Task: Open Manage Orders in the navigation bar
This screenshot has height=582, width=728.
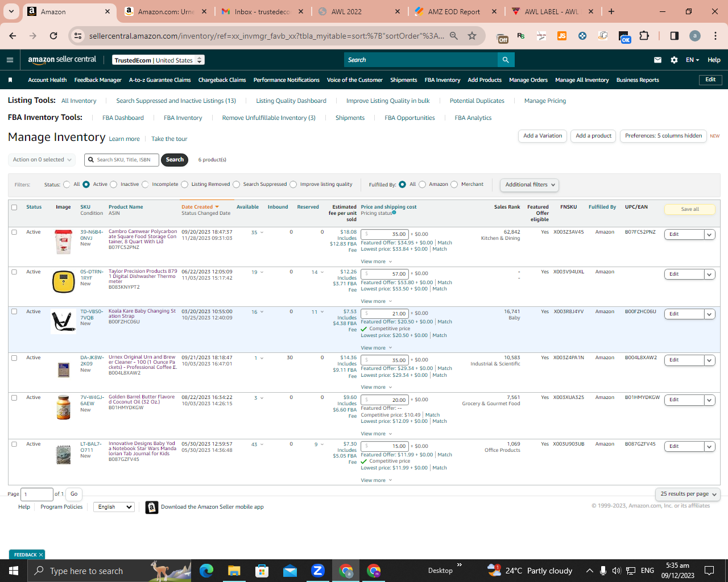Action: (528, 80)
